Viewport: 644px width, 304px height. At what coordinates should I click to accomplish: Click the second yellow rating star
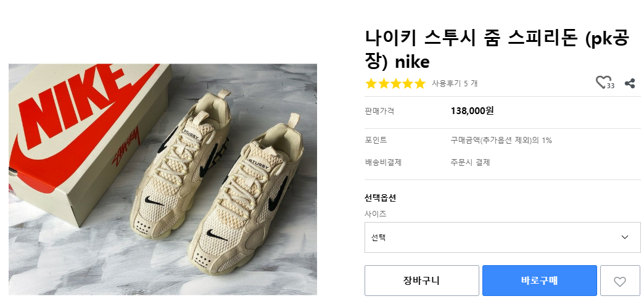point(383,83)
